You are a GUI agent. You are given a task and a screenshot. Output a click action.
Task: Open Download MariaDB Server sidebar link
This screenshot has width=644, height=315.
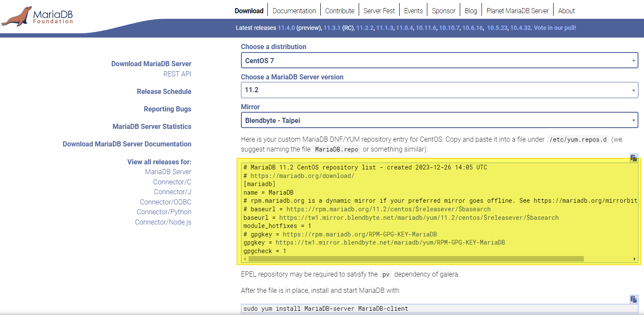pos(151,64)
